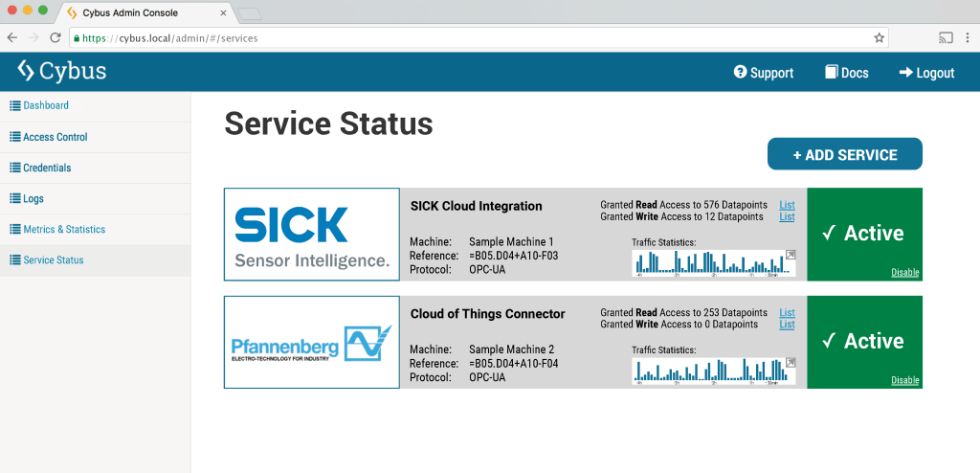The image size is (980, 473).
Task: Open the Support link
Action: 764,73
